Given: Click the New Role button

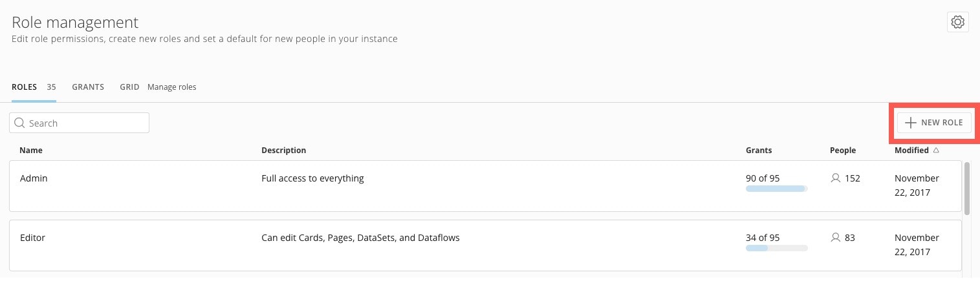Looking at the screenshot, I should click(934, 123).
